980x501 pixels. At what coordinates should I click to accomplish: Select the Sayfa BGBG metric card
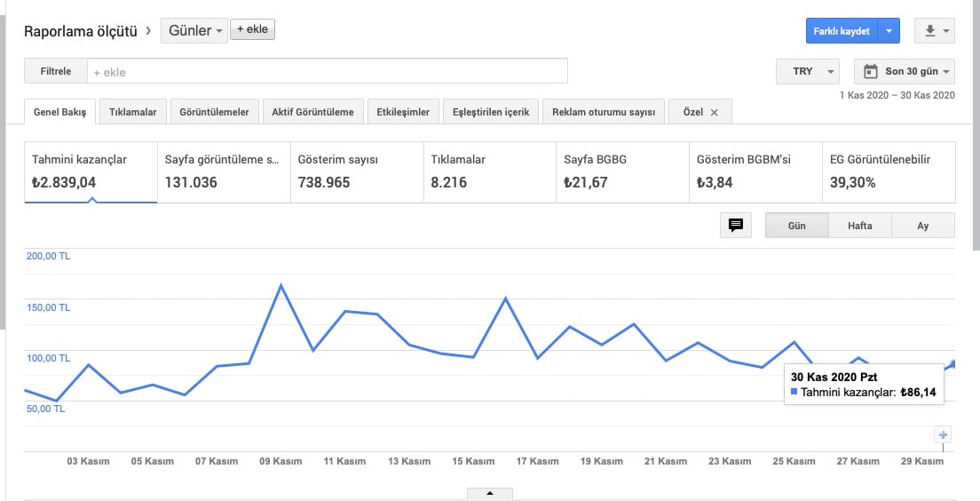click(x=622, y=172)
